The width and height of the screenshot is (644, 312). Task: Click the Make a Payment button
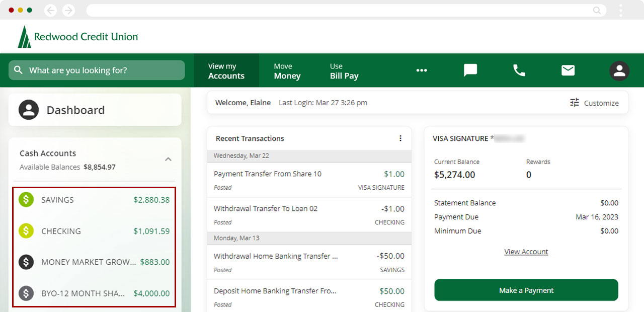coord(526,290)
